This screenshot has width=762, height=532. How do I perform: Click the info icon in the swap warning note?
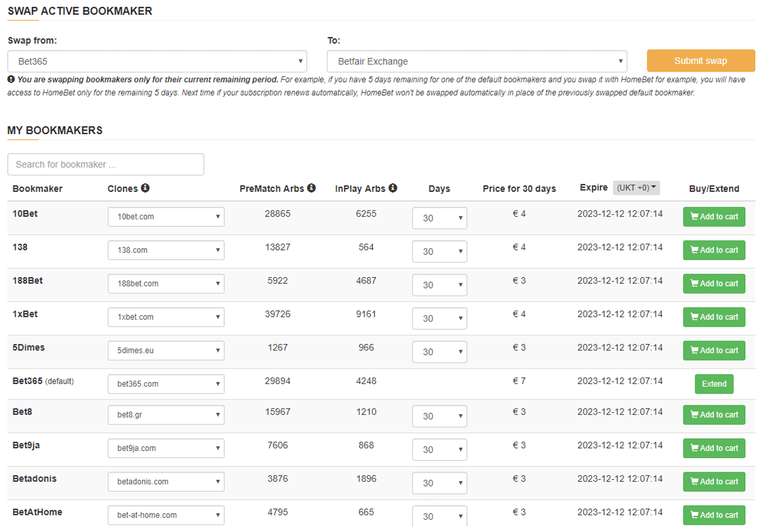(x=11, y=79)
